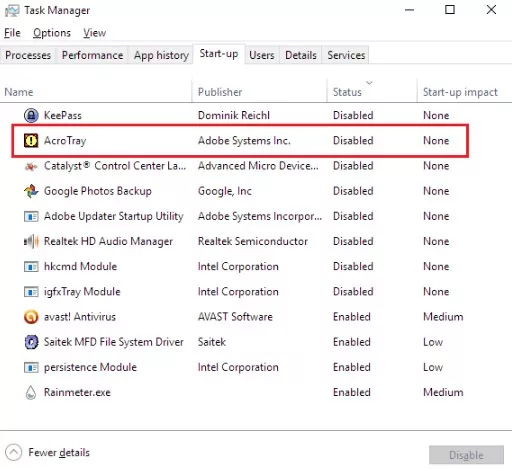Select the KeePass row name
This screenshot has width=512, height=469.
[63, 116]
